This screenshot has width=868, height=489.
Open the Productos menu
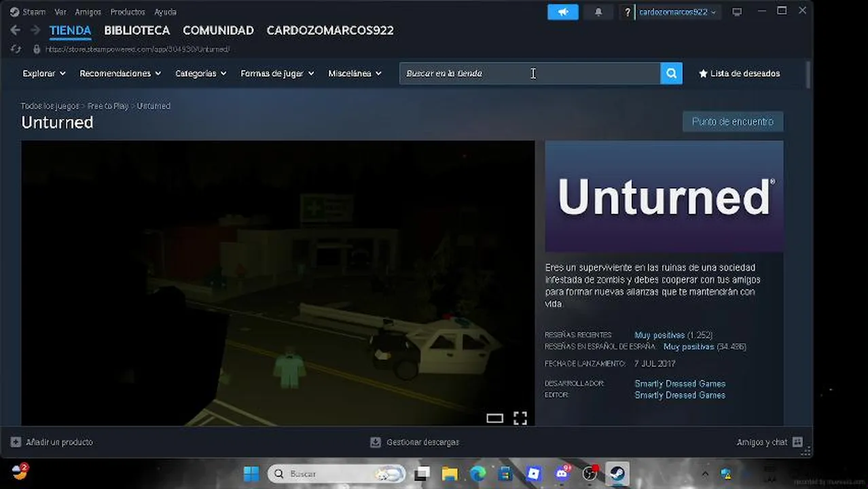pos(128,12)
